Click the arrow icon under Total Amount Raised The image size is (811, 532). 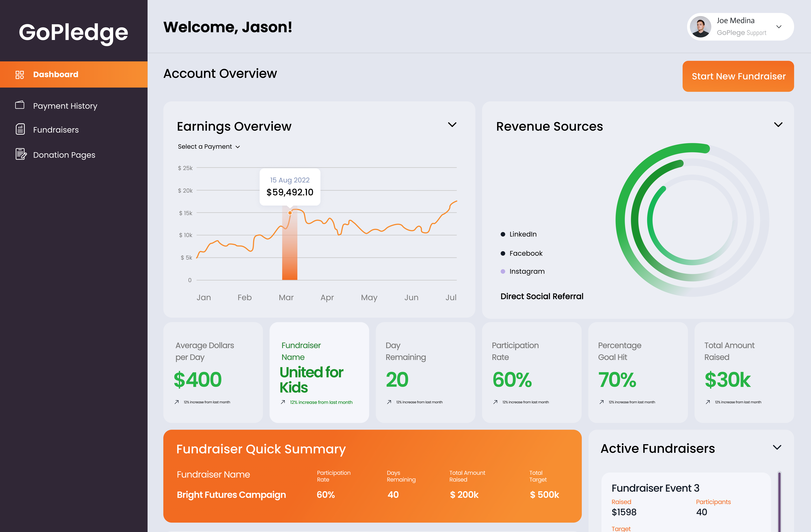coord(708,402)
